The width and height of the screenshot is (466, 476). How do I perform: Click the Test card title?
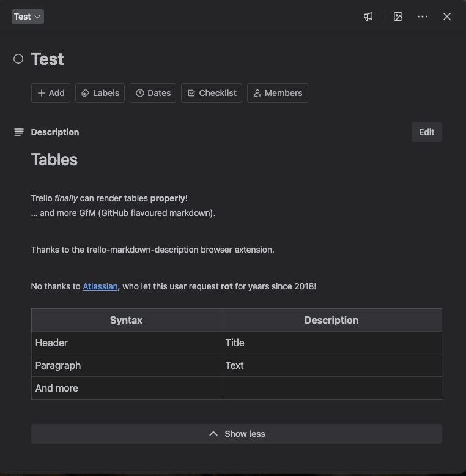[48, 59]
